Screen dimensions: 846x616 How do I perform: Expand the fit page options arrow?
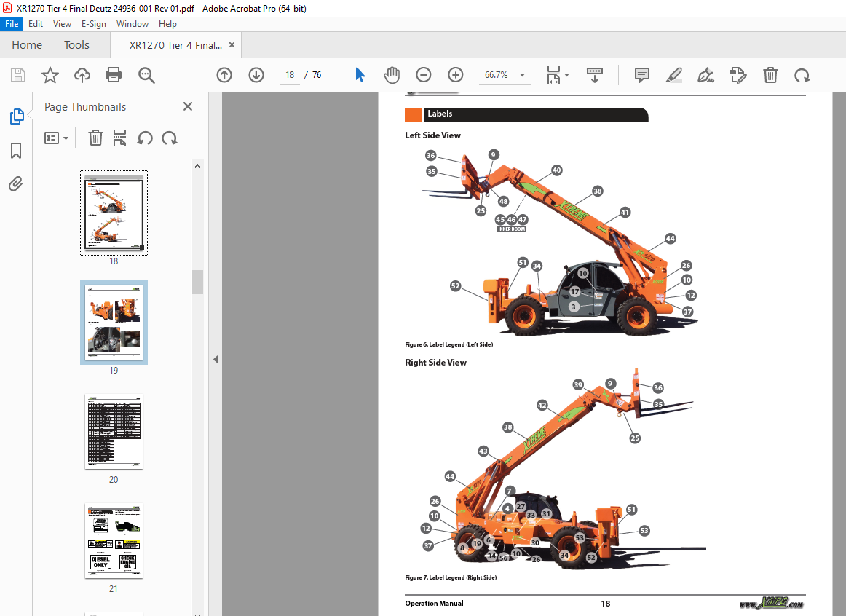click(566, 75)
